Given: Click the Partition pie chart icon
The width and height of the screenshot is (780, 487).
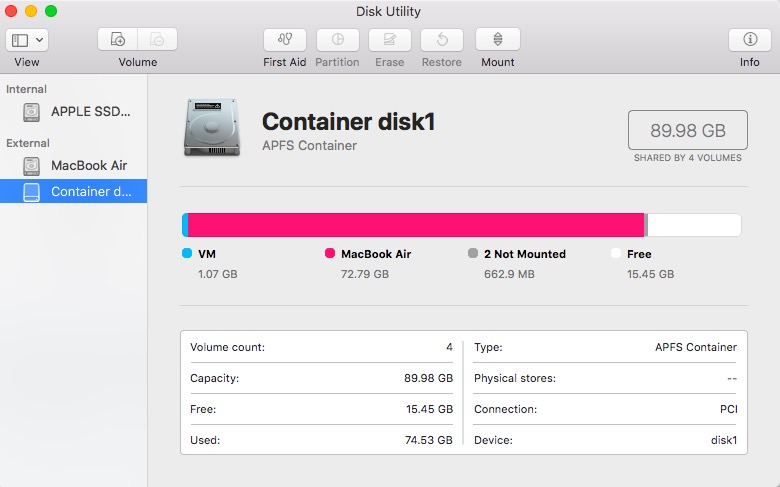Looking at the screenshot, I should [337, 40].
